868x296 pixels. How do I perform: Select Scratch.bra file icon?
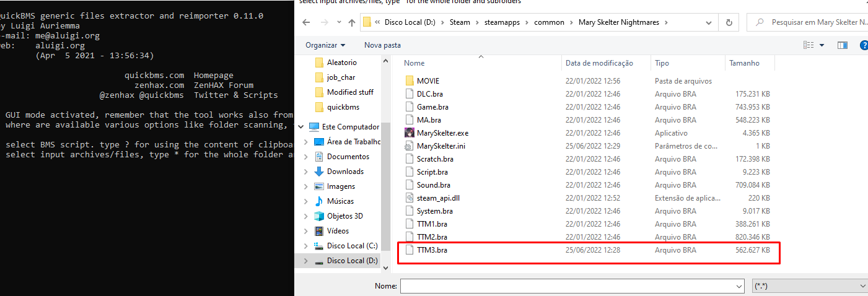pyautogui.click(x=409, y=159)
